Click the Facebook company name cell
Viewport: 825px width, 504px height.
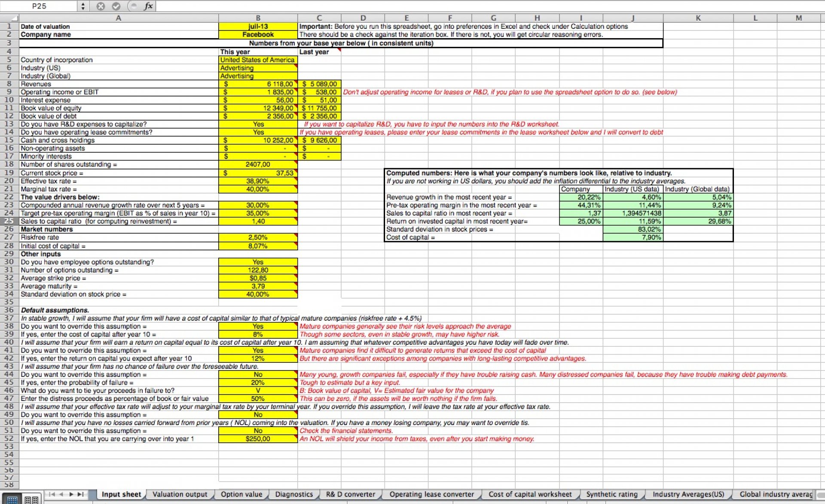click(x=258, y=34)
